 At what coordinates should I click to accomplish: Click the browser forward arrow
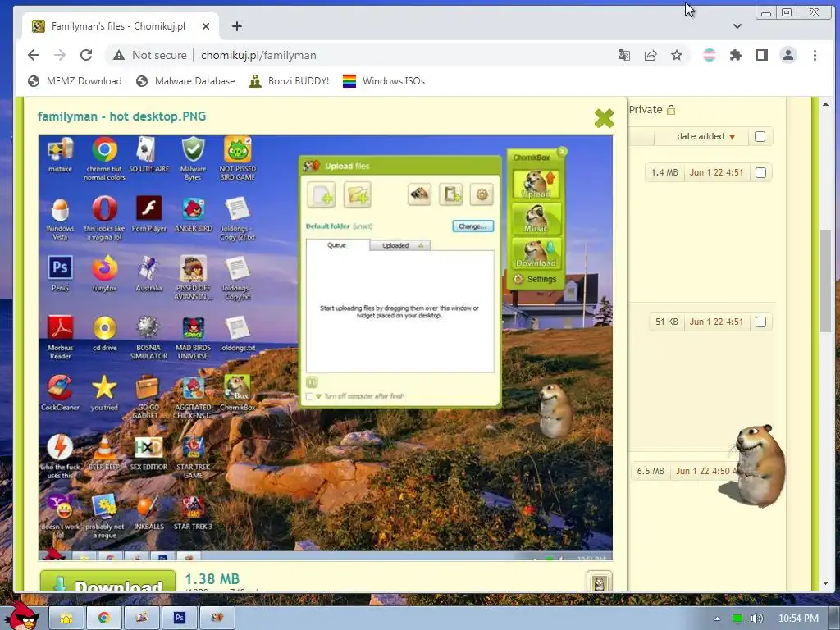59,55
